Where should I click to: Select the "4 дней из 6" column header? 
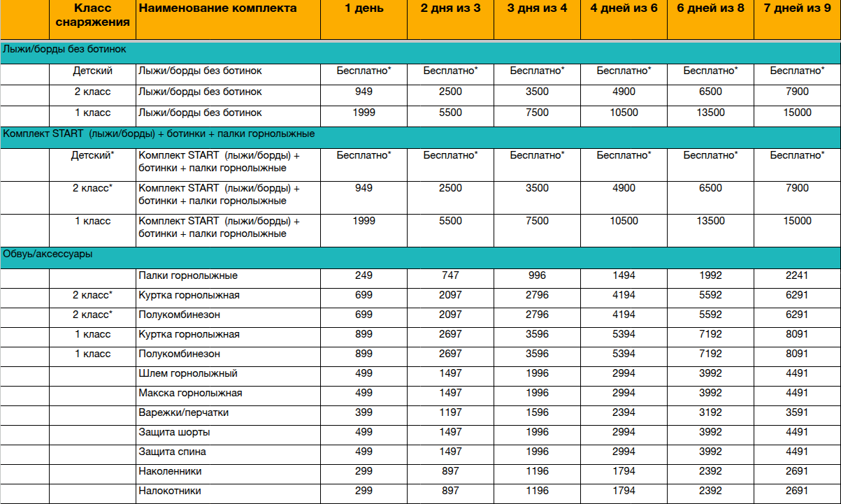pyautogui.click(x=624, y=9)
